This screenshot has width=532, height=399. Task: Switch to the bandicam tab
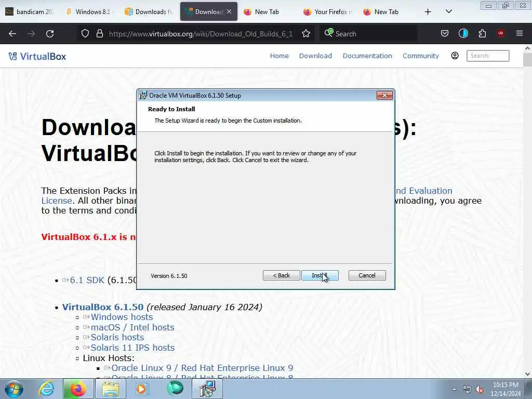tap(30, 12)
